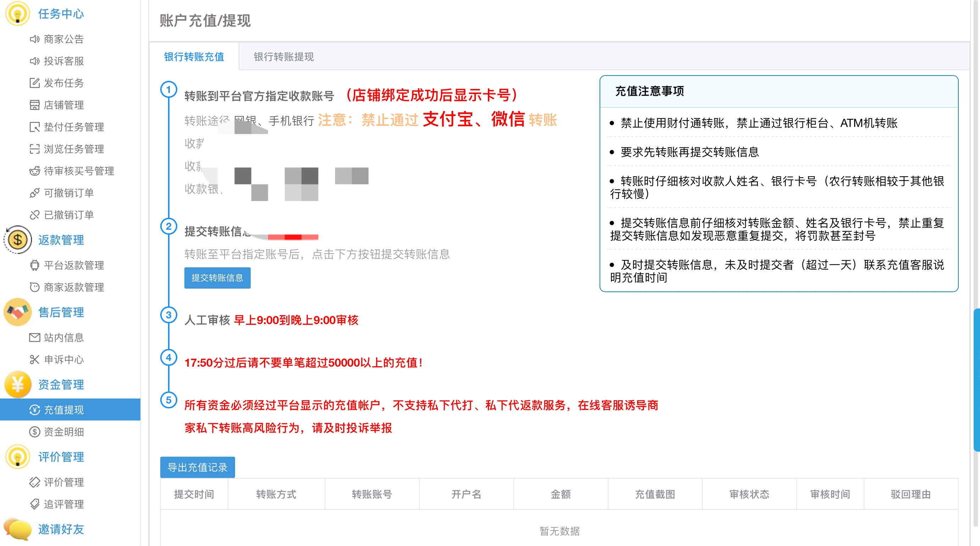Screen dimensions: 980x546
Task: Click the 商家返款管理 icon
Action: click(35, 287)
